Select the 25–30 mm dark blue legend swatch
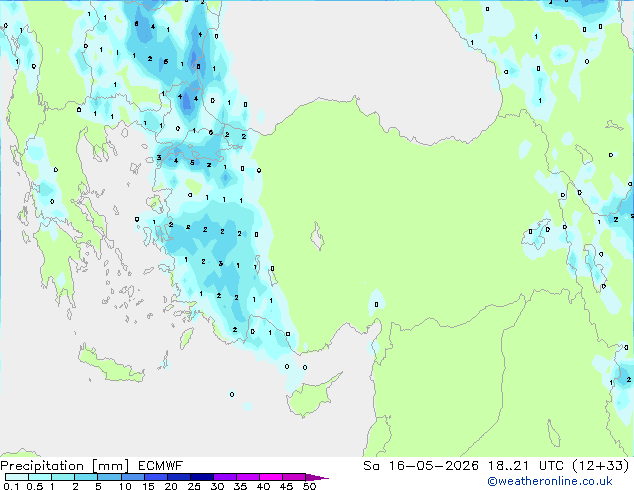The height and width of the screenshot is (490, 634). (202, 477)
